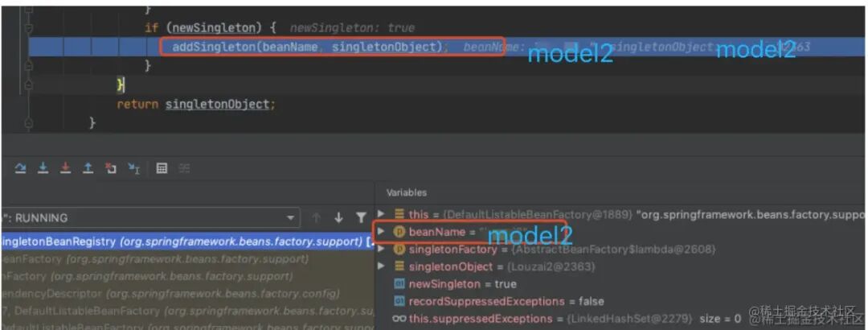Viewport: 868px width, 330px height.
Task: Click the Step Out debugger icon
Action: pos(88,168)
